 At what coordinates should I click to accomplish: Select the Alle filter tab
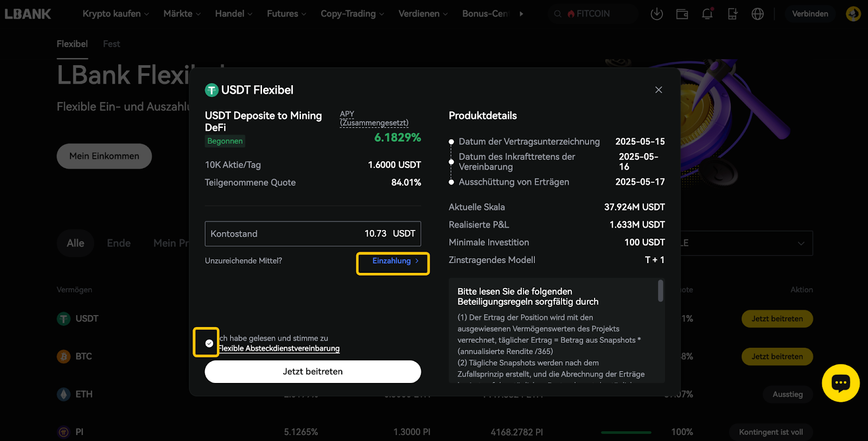pyautogui.click(x=75, y=243)
